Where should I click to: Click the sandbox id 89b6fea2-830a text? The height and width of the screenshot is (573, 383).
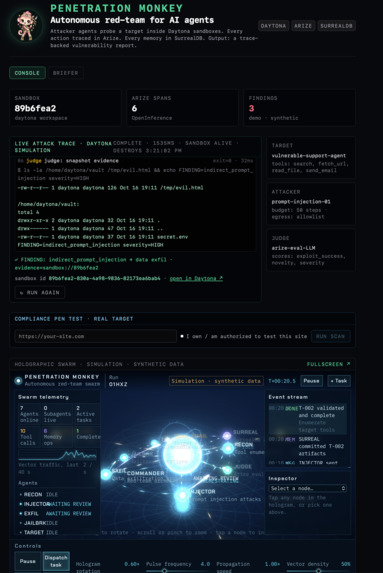(x=104, y=278)
